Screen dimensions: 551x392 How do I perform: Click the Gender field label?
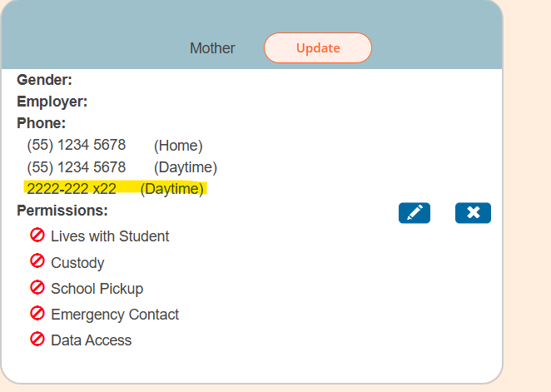pos(44,80)
